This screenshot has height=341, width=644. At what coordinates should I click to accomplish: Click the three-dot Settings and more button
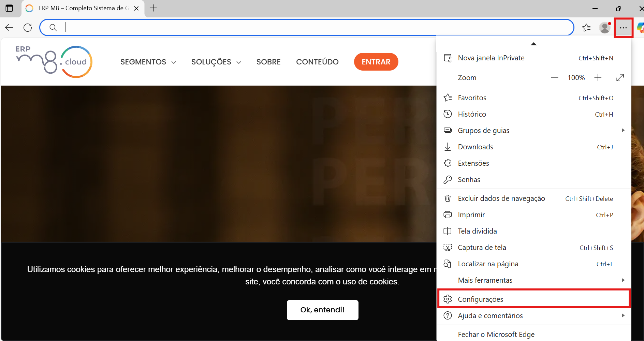point(623,28)
